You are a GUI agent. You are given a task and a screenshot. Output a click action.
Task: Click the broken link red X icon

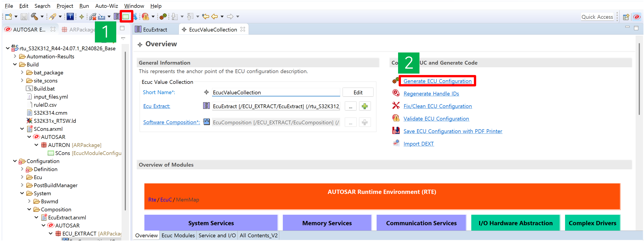[x=93, y=17]
